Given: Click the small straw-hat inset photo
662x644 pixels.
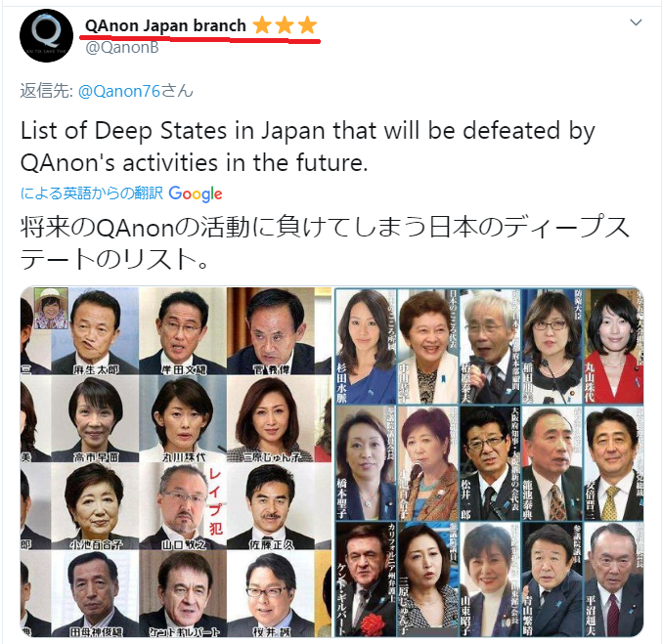Looking at the screenshot, I should pos(51,309).
